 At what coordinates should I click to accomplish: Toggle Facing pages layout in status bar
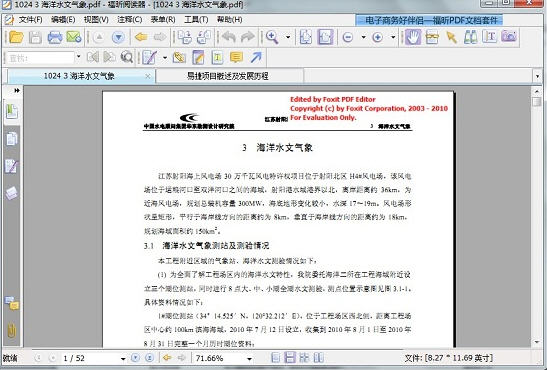(319, 357)
